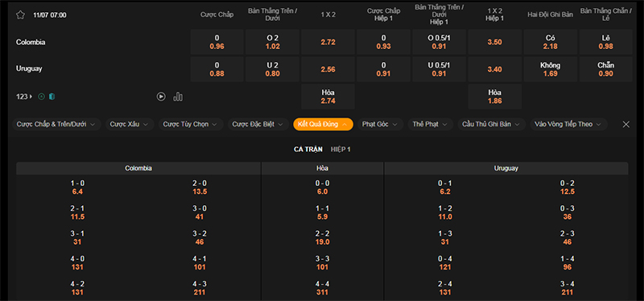
Task: Pick Uruguay first-half win at 3.40
Action: coord(495,69)
